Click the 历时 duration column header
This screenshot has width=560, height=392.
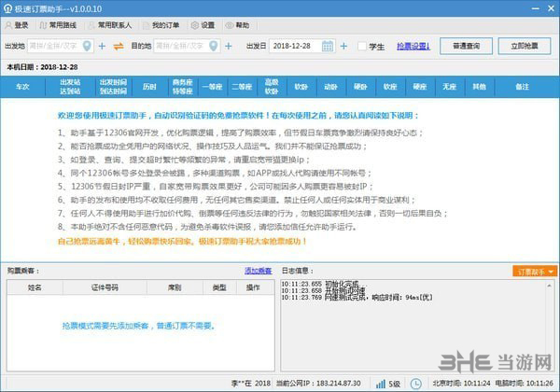tap(149, 87)
